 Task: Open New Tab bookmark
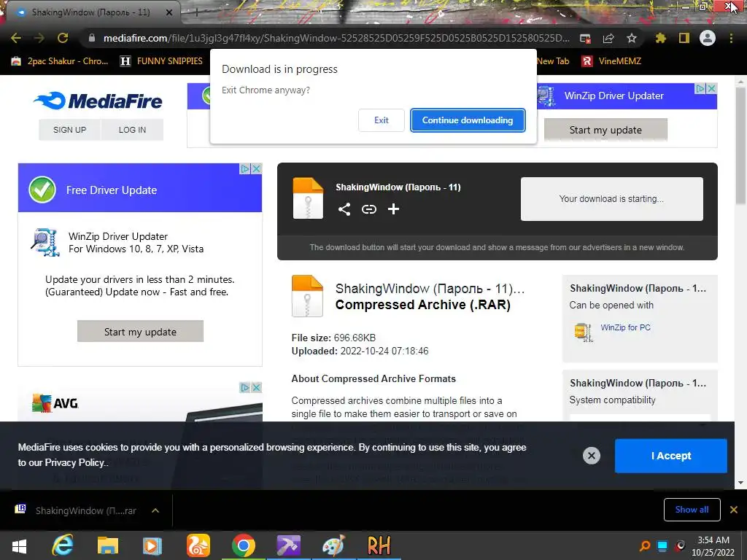tap(553, 61)
